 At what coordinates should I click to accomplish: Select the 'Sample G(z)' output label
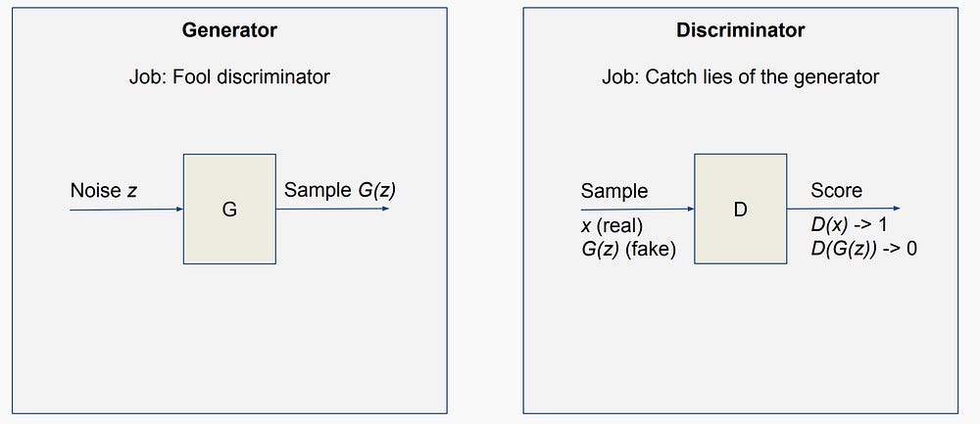pyautogui.click(x=339, y=190)
